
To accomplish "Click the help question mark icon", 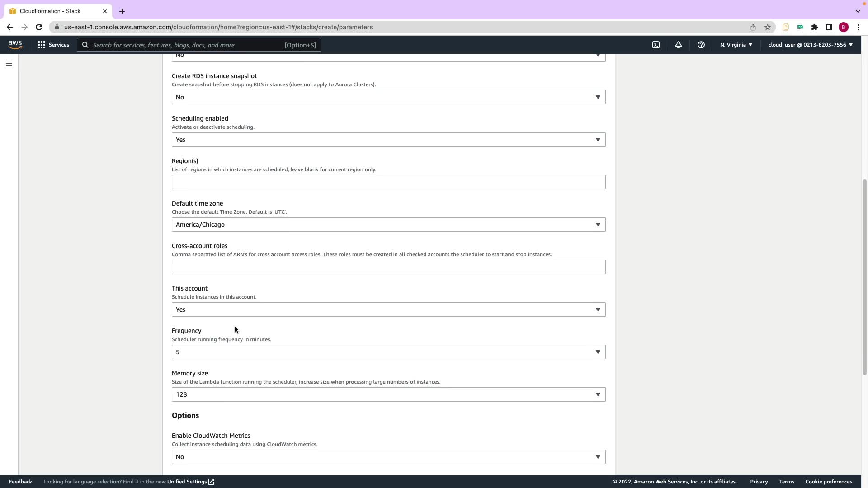I will [701, 45].
